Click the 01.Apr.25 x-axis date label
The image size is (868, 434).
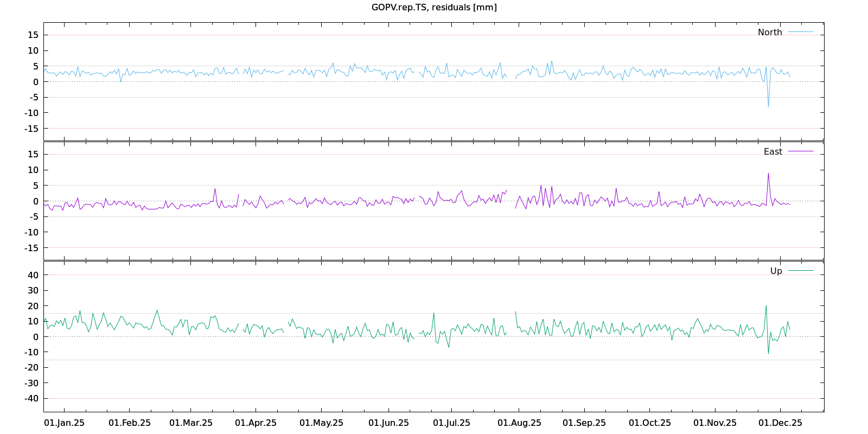point(256,423)
